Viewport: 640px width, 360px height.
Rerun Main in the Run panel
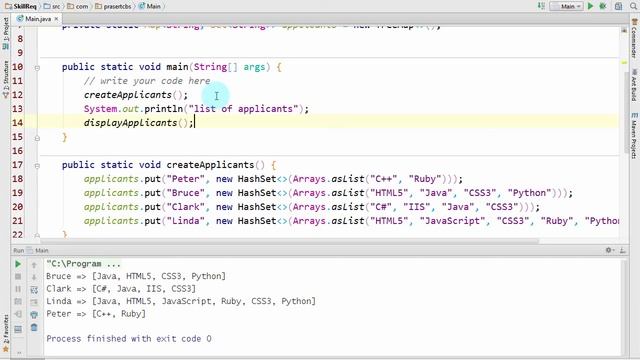[x=18, y=264]
